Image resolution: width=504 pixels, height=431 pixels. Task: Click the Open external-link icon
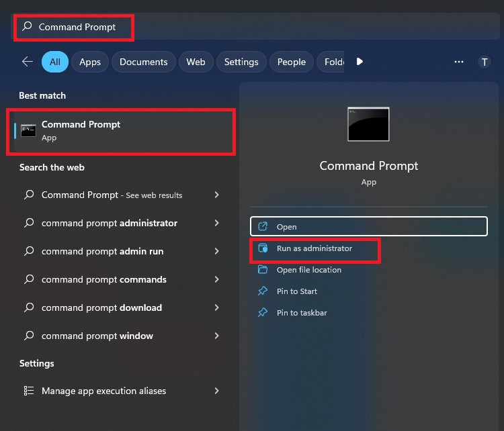(x=263, y=226)
